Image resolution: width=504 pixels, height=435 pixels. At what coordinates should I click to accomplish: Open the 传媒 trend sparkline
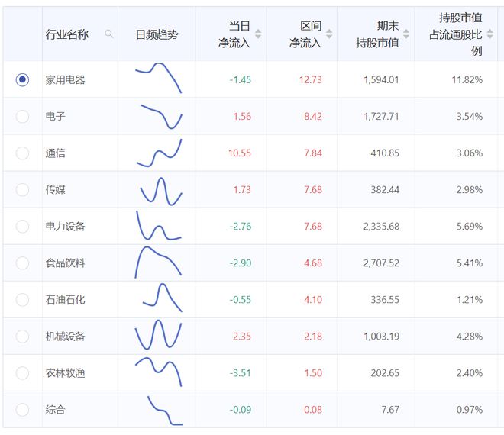coord(161,192)
